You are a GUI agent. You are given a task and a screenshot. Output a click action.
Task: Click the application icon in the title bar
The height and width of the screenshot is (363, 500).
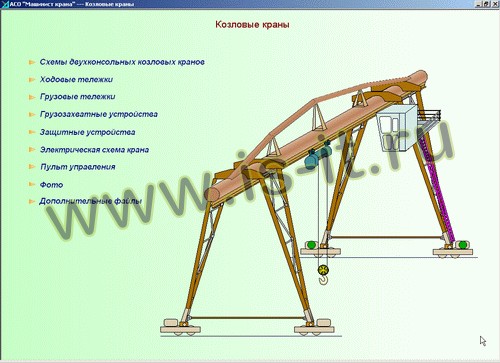pyautogui.click(x=5, y=4)
